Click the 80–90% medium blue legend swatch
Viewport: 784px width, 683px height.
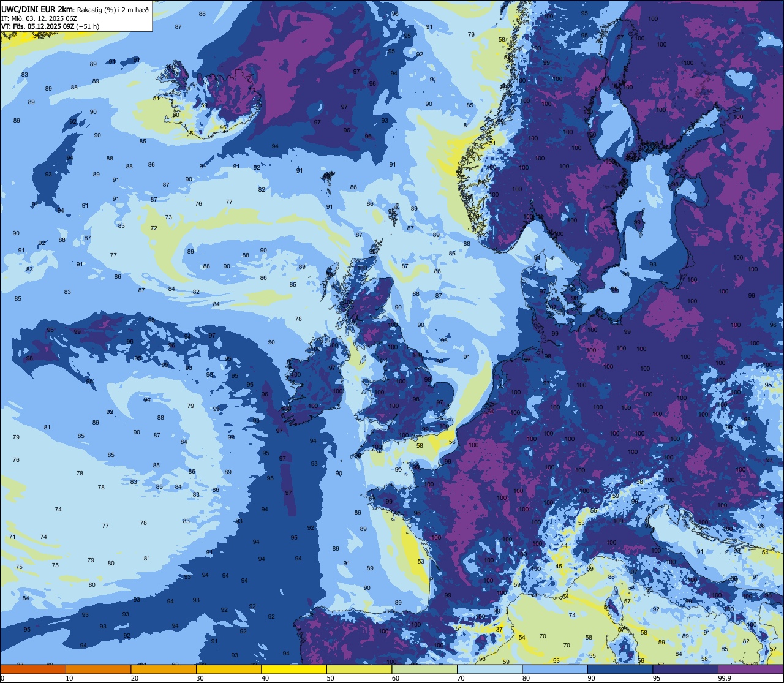pos(555,669)
